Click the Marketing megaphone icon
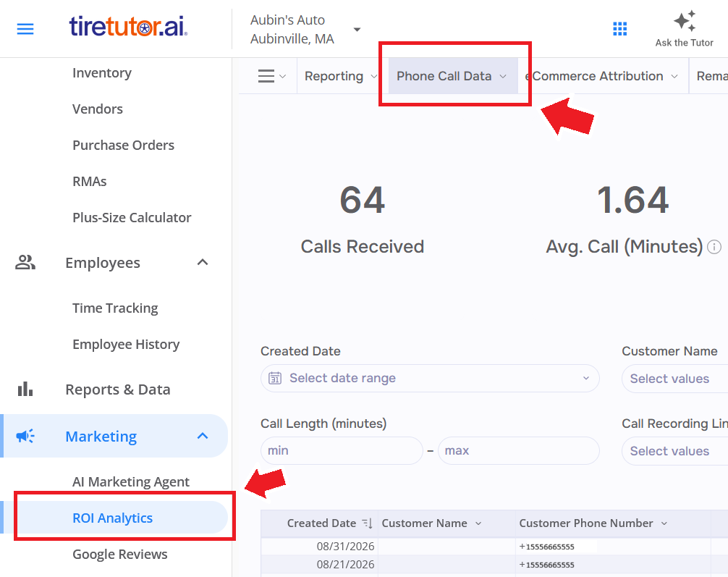Viewport: 728px width, 577px height. [25, 437]
